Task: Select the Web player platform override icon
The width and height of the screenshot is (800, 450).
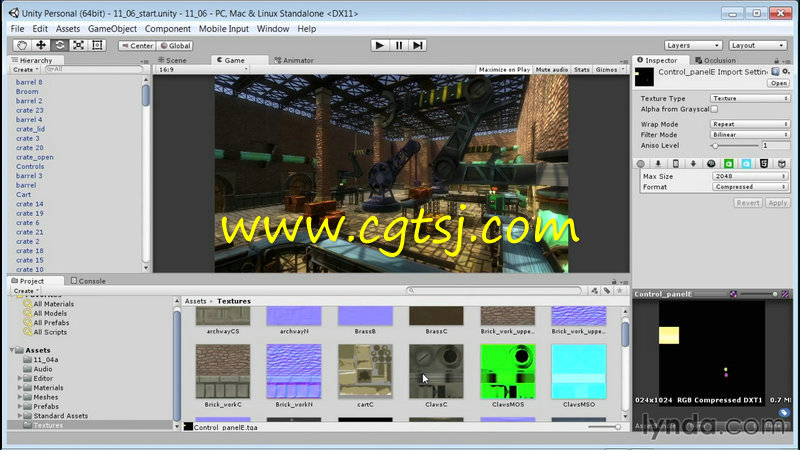Action: (x=658, y=164)
